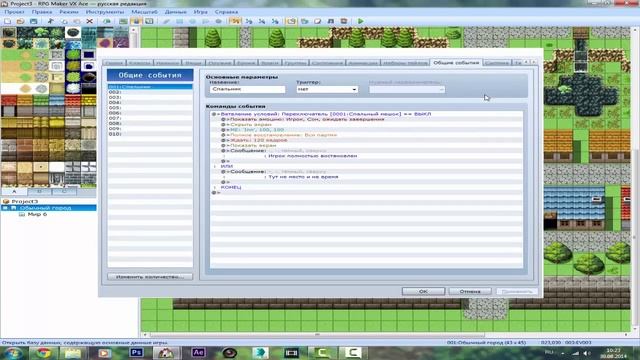Switch tile palette to tab B
The width and height of the screenshot is (640, 360).
point(39,191)
